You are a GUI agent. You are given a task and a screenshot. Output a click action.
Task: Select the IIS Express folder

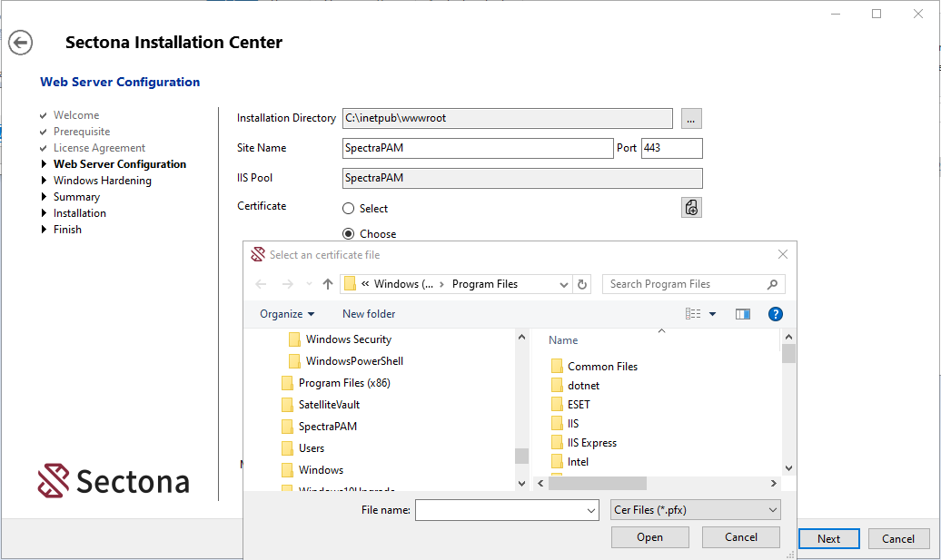(x=591, y=443)
